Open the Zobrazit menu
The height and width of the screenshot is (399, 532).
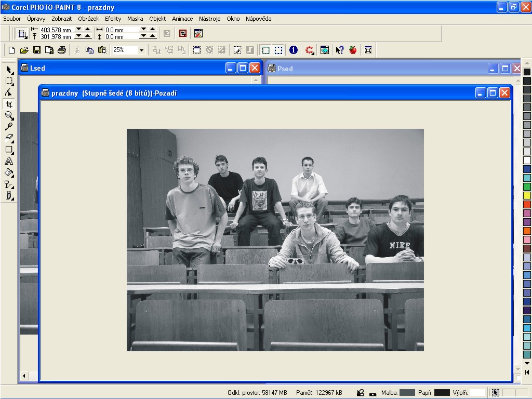click(61, 19)
